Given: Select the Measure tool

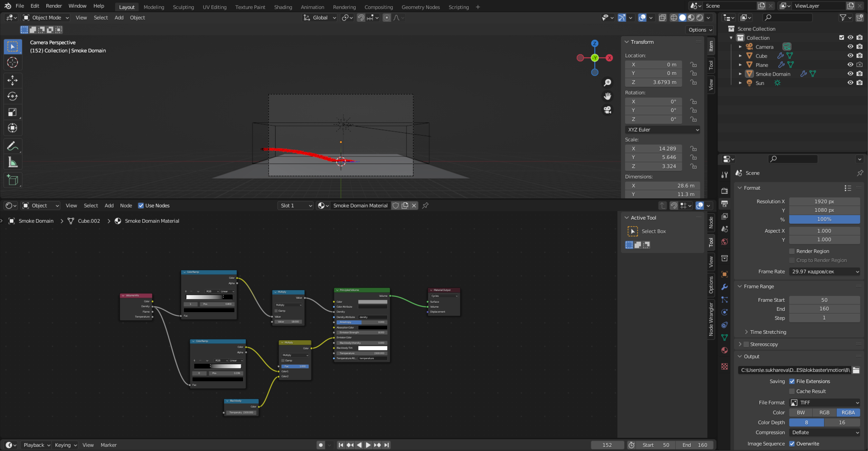Looking at the screenshot, I should tap(12, 163).
